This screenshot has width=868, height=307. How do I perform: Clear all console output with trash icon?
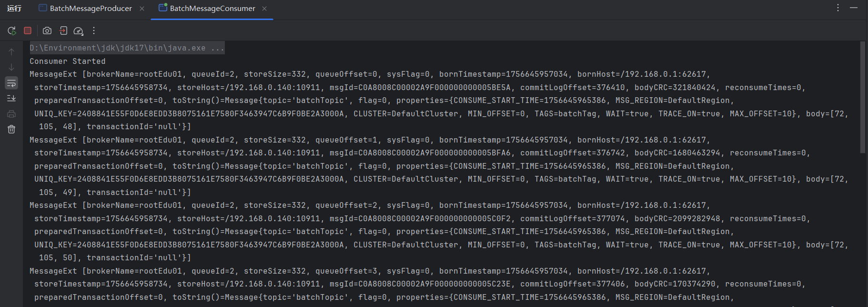(x=11, y=129)
